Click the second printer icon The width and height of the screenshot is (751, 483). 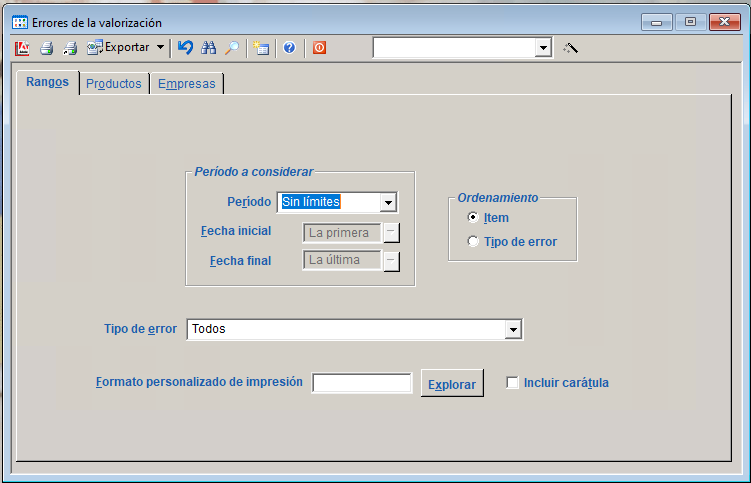[70, 47]
